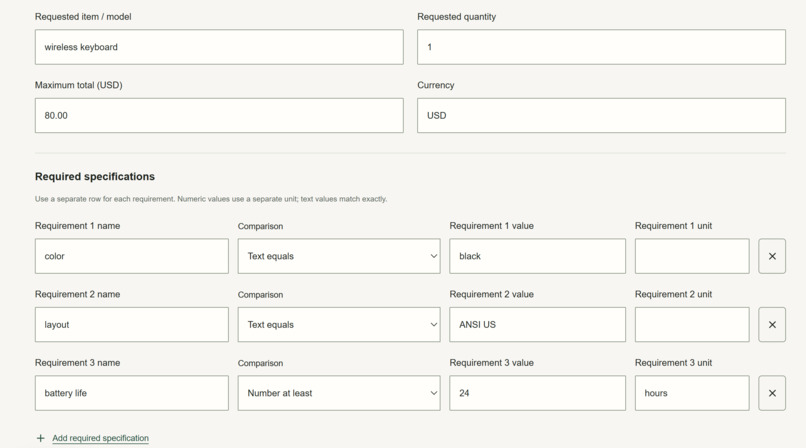Click the Currency label
This screenshot has height=448, width=806.
tap(435, 85)
